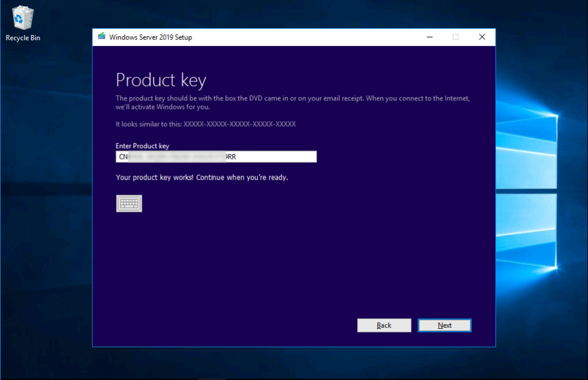Click the Windows Server 2019 Setup title bar

pyautogui.click(x=258, y=37)
